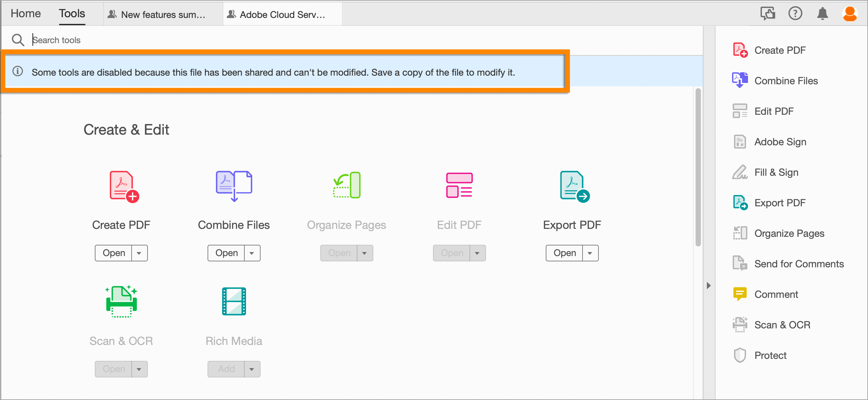Click the Scan & OCR printer icon
The image size is (868, 400).
click(121, 301)
